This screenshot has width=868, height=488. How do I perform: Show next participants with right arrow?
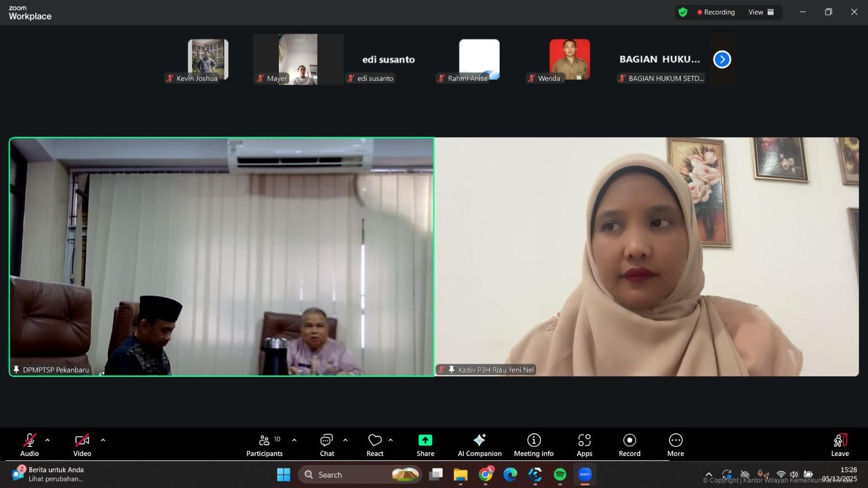722,60
